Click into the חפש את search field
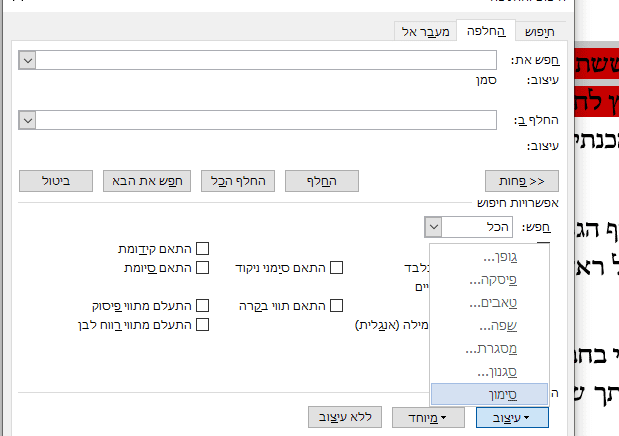The height and width of the screenshot is (436, 619). pyautogui.click(x=266, y=60)
